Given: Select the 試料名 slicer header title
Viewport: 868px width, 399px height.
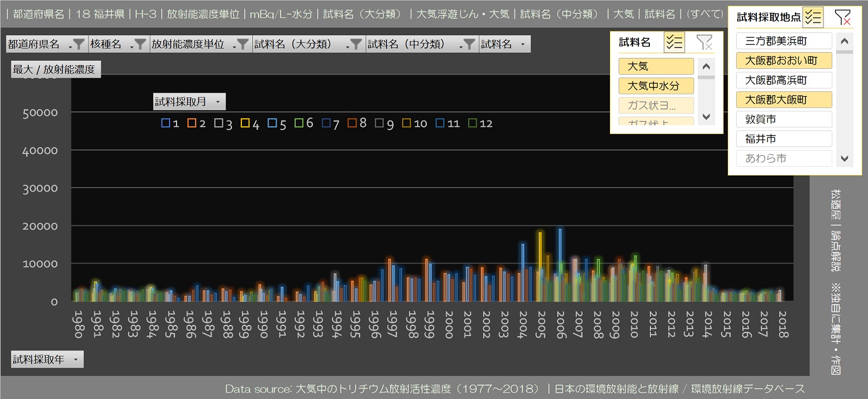Looking at the screenshot, I should (x=635, y=42).
